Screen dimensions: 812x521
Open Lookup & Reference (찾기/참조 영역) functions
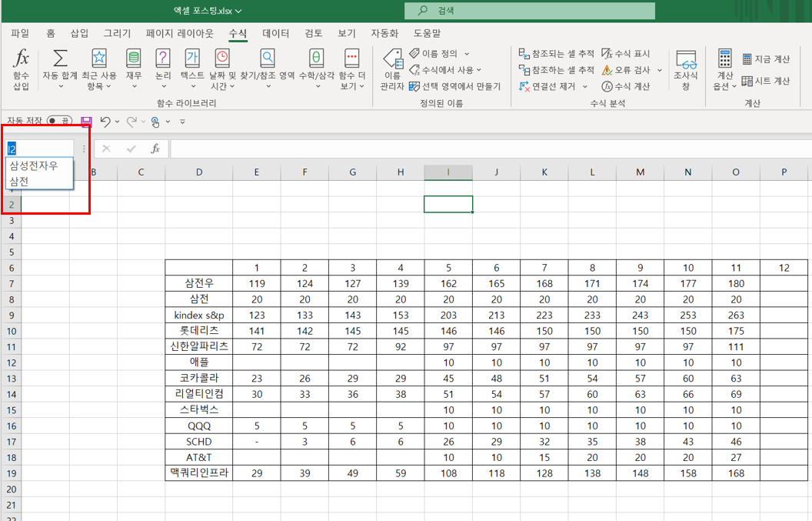pos(268,69)
